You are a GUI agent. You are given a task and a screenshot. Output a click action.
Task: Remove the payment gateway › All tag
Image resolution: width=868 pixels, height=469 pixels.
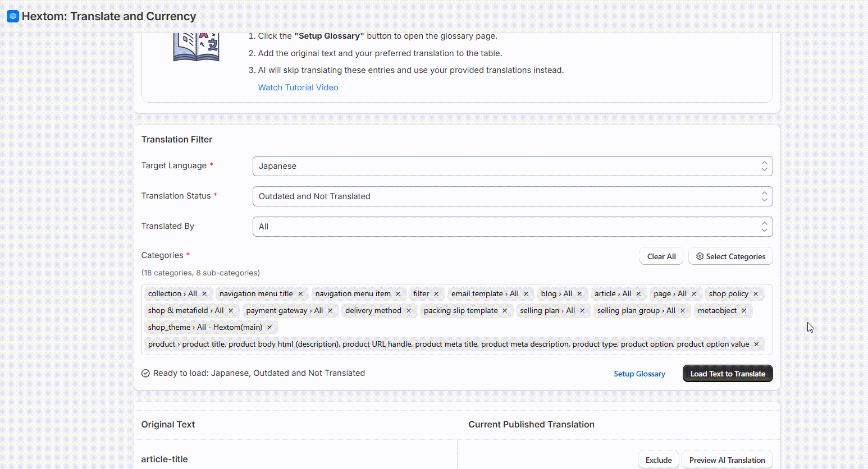(x=330, y=310)
